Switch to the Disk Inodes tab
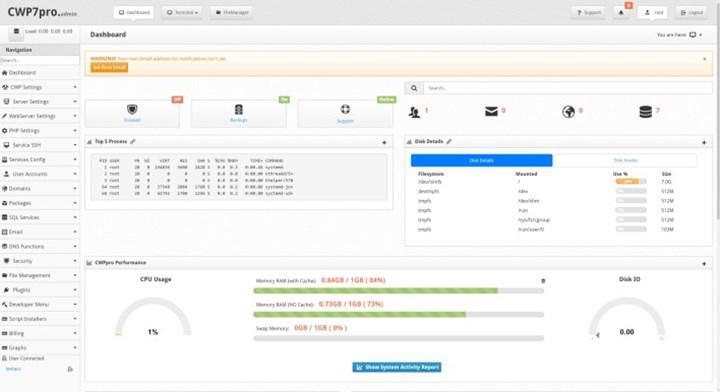 (625, 160)
